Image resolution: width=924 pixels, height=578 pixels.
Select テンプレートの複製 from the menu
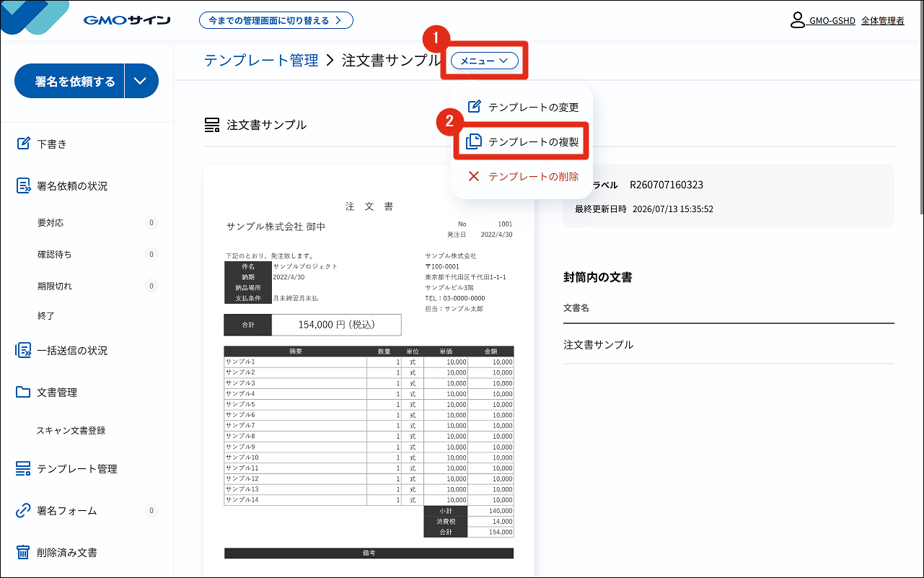pos(523,142)
